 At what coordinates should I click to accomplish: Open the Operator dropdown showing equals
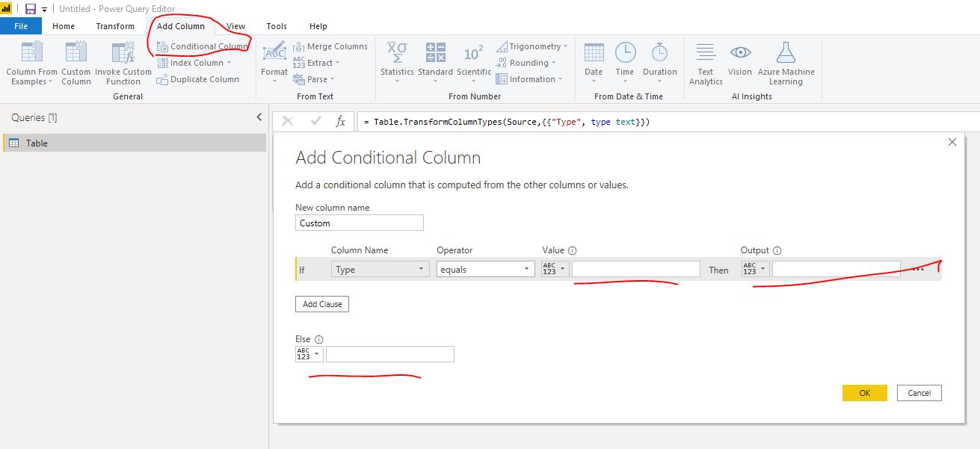pyautogui.click(x=486, y=270)
